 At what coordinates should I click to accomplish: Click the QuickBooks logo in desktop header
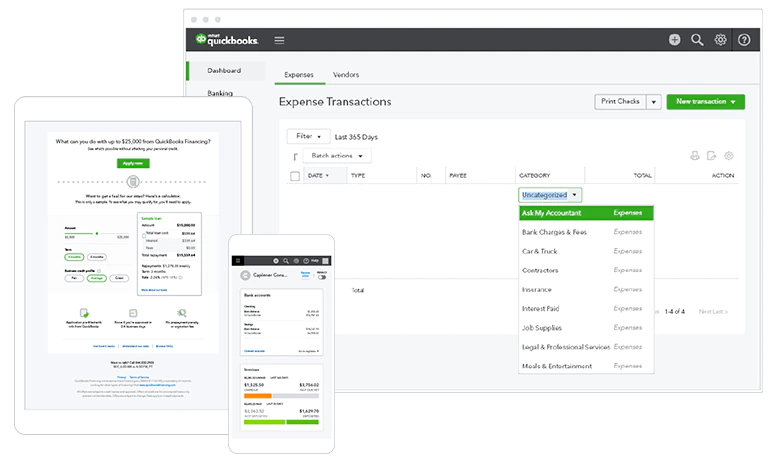227,40
